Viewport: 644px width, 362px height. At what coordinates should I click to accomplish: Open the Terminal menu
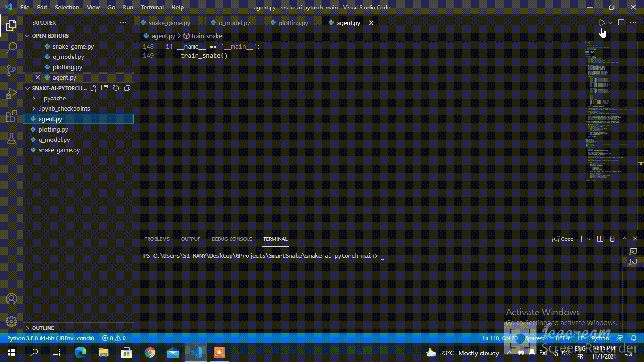pos(152,8)
